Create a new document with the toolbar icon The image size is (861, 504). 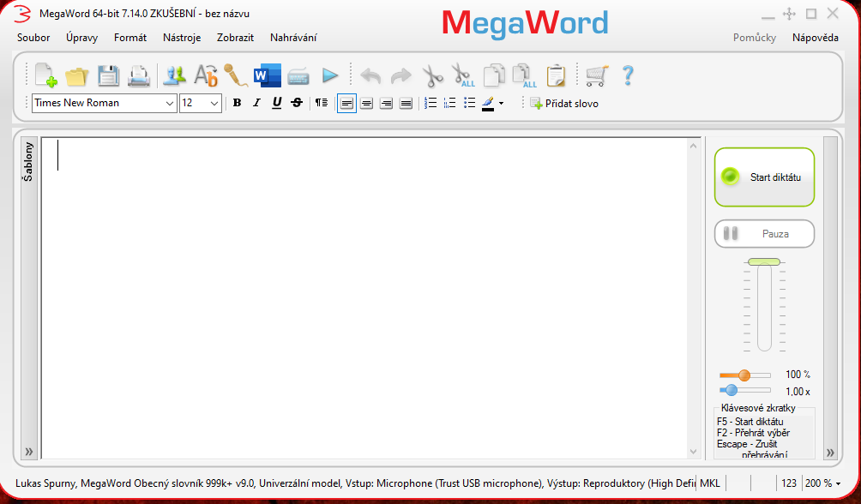pos(45,76)
